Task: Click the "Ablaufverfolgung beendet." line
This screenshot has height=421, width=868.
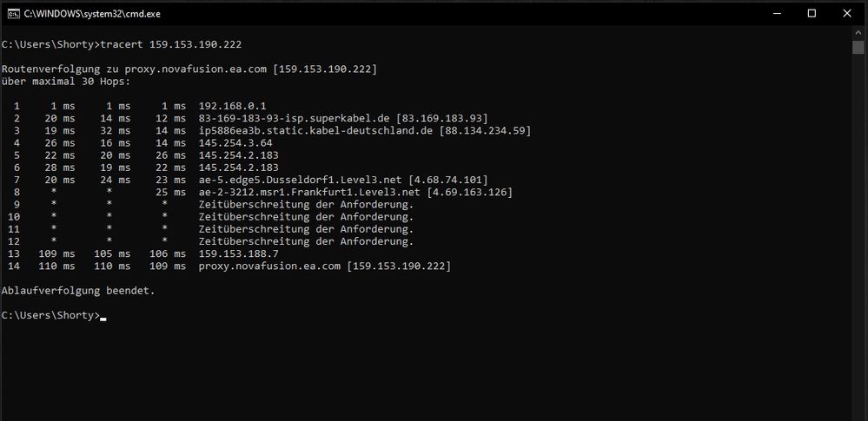Action: coord(78,290)
